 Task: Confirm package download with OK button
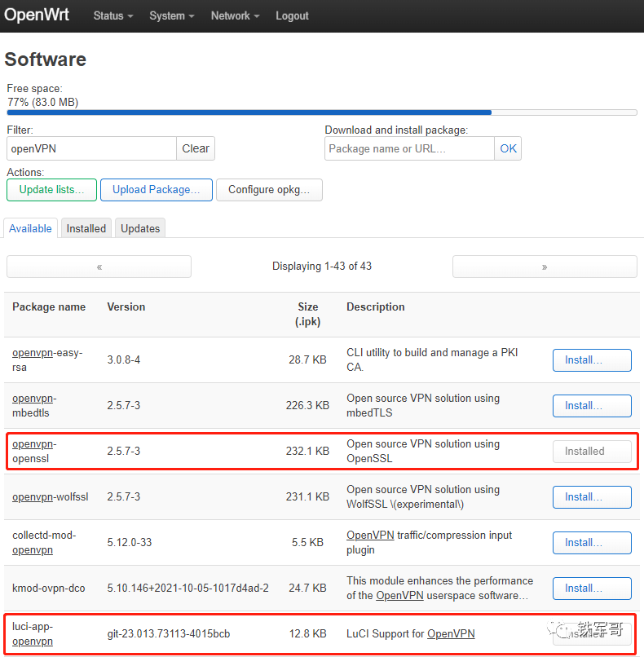(x=508, y=148)
